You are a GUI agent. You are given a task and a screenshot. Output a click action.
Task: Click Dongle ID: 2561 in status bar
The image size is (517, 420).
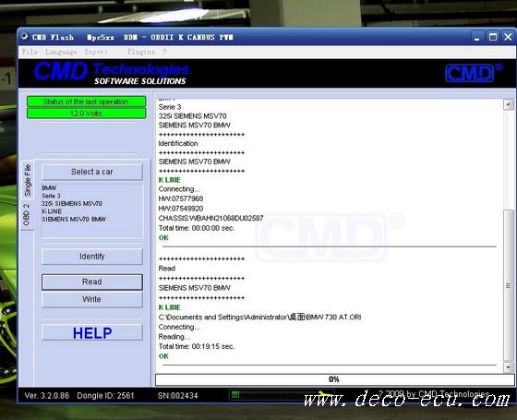point(105,396)
